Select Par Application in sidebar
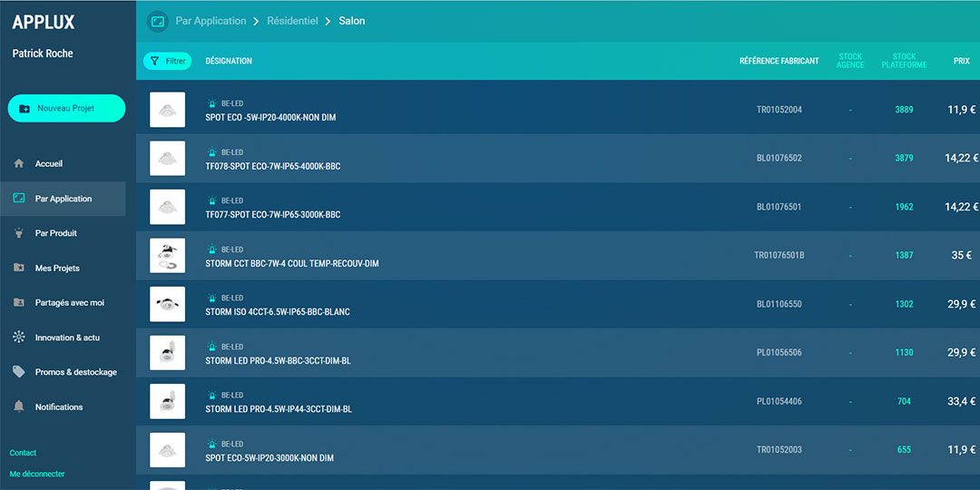Image resolution: width=980 pixels, height=490 pixels. pyautogui.click(x=63, y=199)
